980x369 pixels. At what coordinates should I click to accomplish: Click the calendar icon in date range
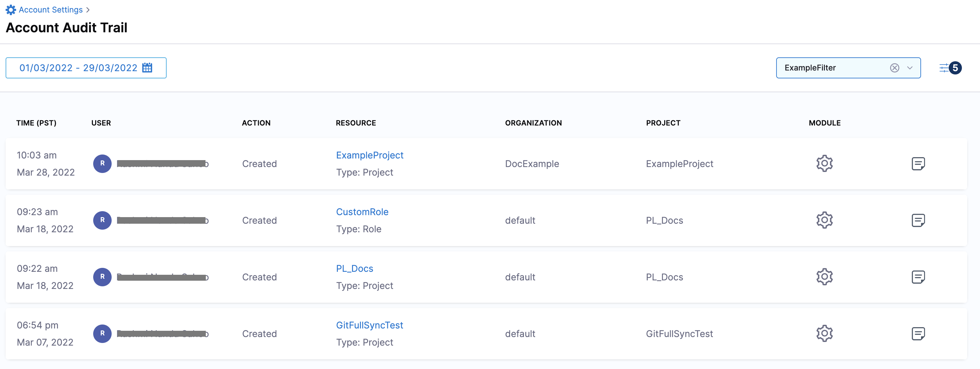tap(147, 68)
